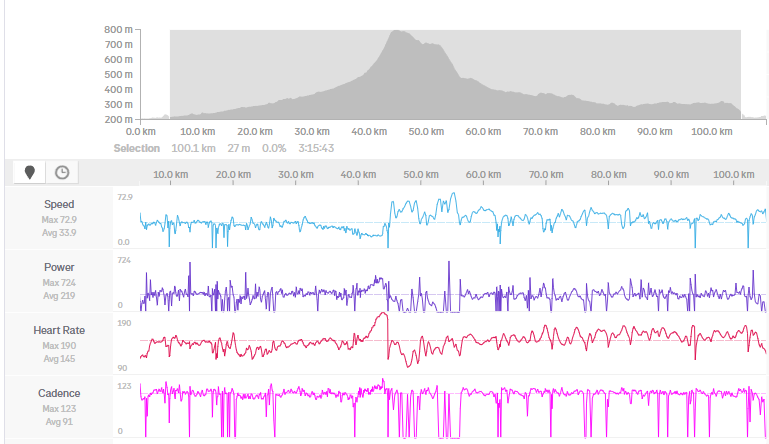Click the '50.0 km' tick on the lower distance ruler

[x=421, y=175]
